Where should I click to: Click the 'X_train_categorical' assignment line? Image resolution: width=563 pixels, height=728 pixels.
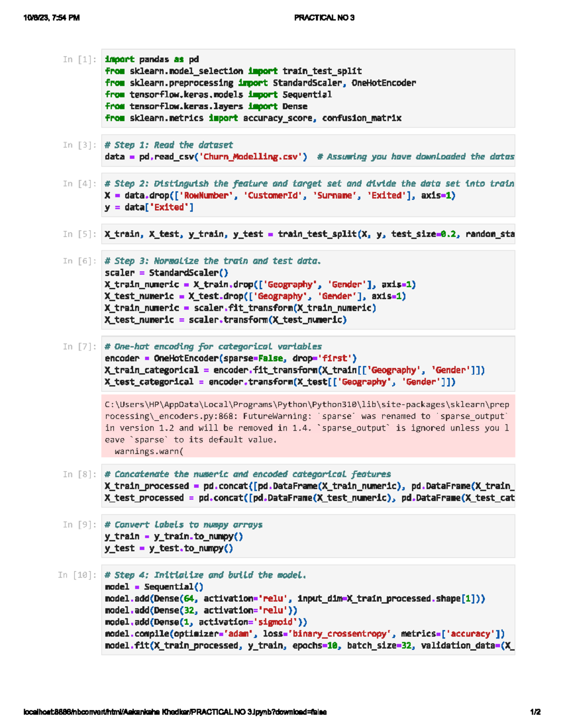coord(295,370)
